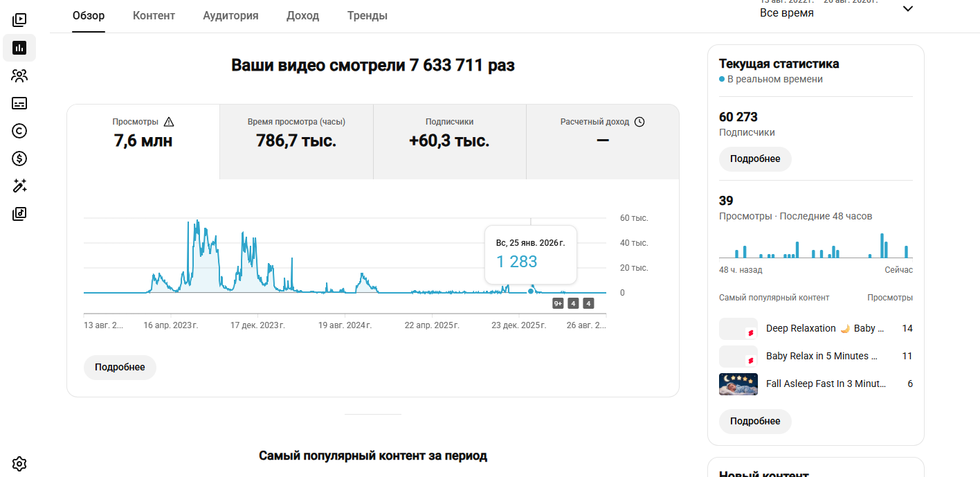980x477 pixels.
Task: Click Подробнее button below the views chart
Action: tap(120, 367)
